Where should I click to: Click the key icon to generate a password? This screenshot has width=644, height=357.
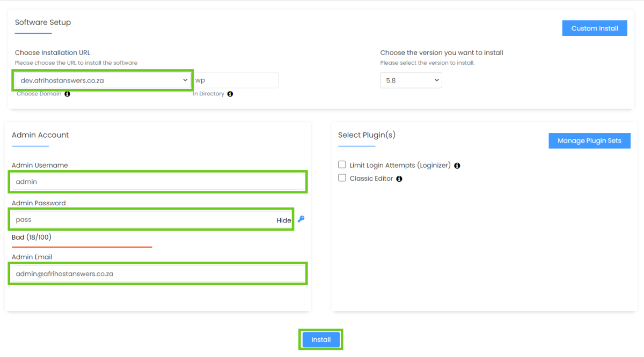click(x=301, y=219)
